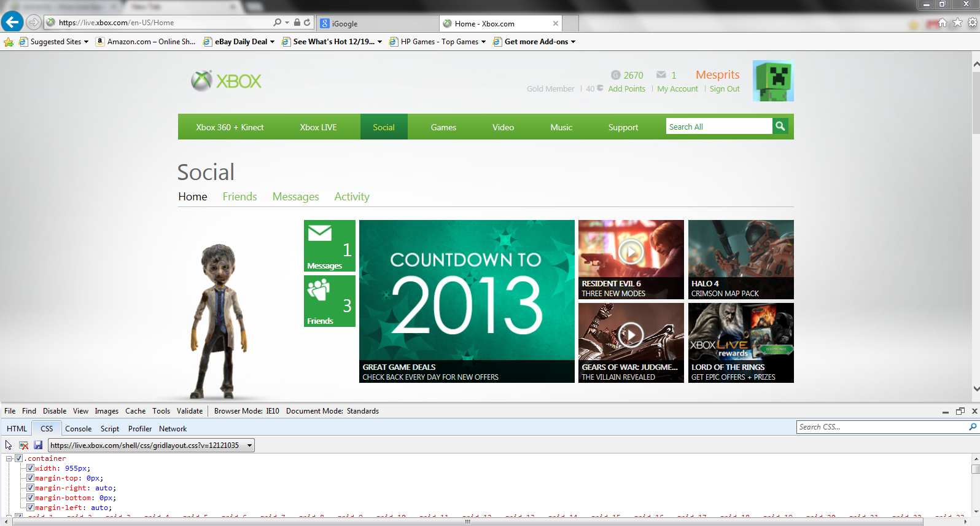Screen dimensions: 980x526
Task: Open the Messages tile with envelope icon
Action: pos(330,246)
